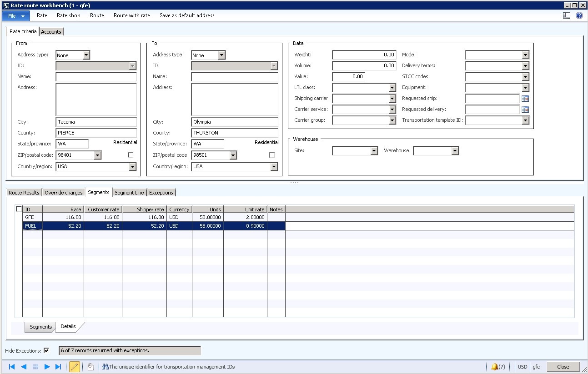Open Requested ship calendar picker

[x=525, y=98]
